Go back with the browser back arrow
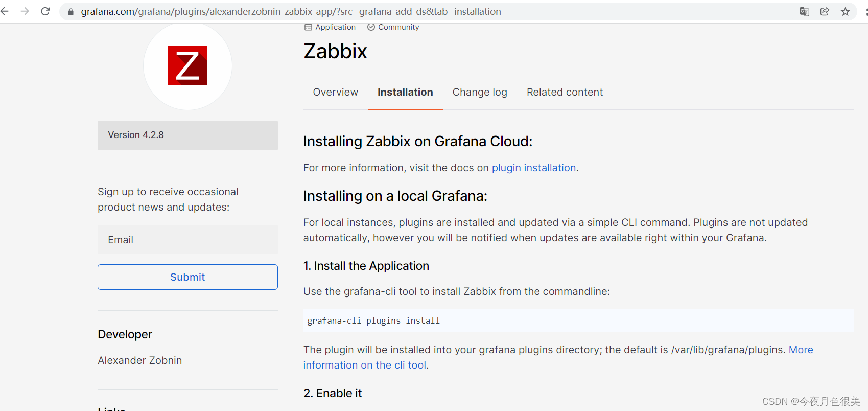The image size is (868, 411). (x=5, y=11)
